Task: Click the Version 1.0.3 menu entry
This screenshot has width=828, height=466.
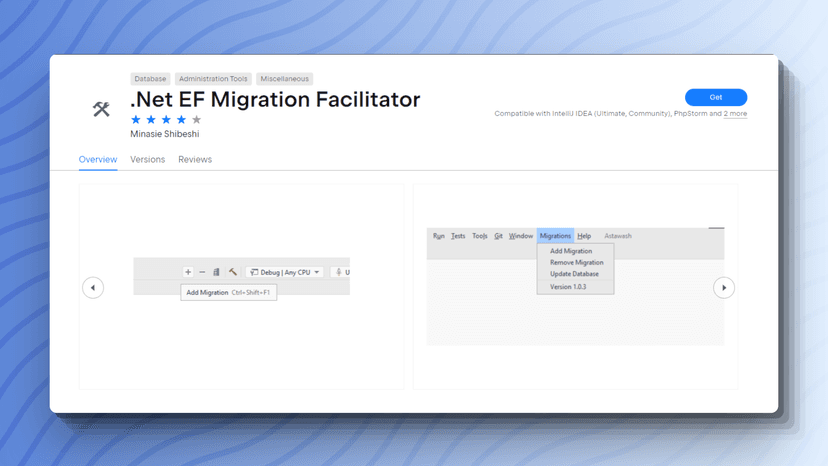Action: (568, 287)
